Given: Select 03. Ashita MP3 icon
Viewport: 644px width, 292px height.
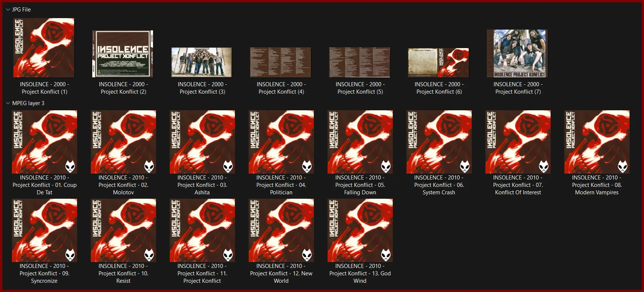Looking at the screenshot, I should [202, 142].
